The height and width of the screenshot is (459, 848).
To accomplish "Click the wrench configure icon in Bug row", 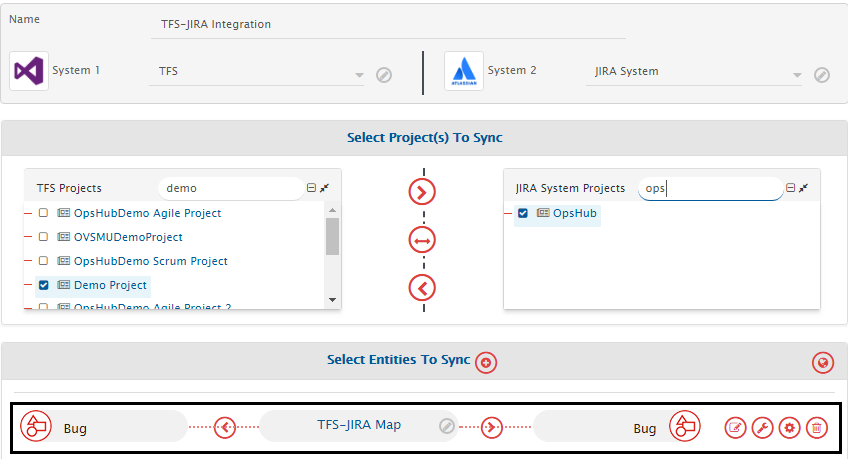I will (763, 428).
